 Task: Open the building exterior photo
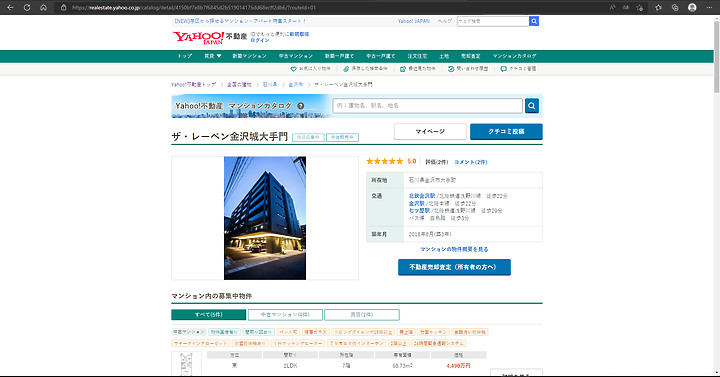click(265, 218)
